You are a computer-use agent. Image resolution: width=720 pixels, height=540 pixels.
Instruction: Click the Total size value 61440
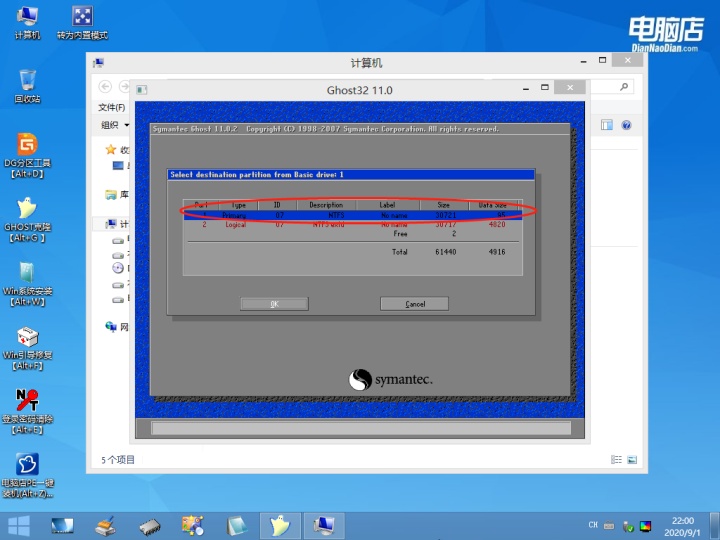[x=445, y=252]
